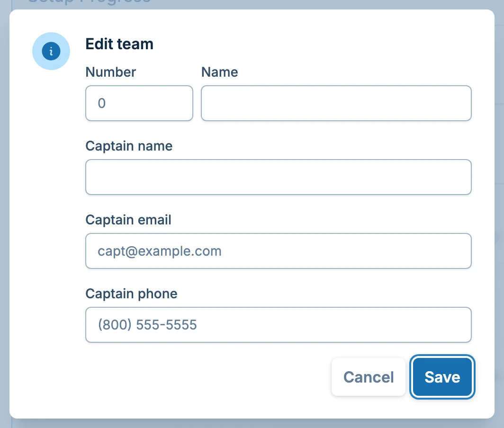Click the "Captain name" label text
The height and width of the screenshot is (428, 504).
point(129,146)
